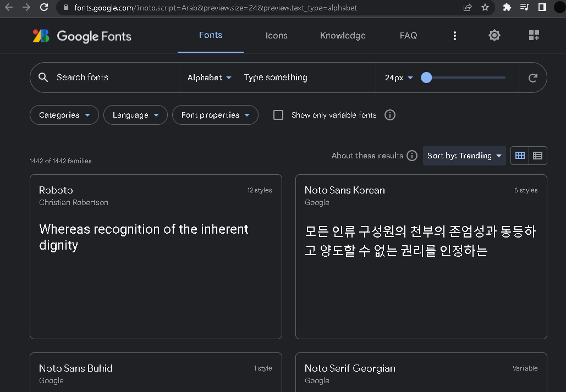Image resolution: width=566 pixels, height=392 pixels.
Task: Click the search magnifier icon
Action: (43, 77)
